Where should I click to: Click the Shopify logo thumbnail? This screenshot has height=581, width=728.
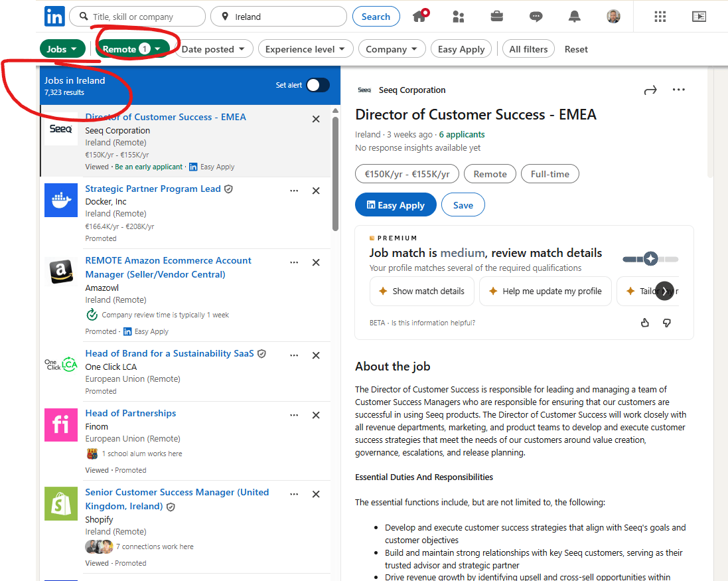click(61, 503)
